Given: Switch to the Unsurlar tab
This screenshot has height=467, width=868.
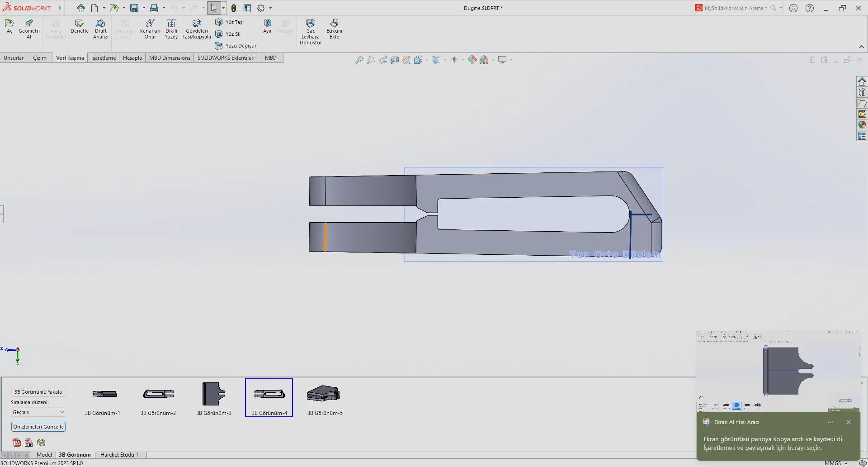Looking at the screenshot, I should coord(14,58).
